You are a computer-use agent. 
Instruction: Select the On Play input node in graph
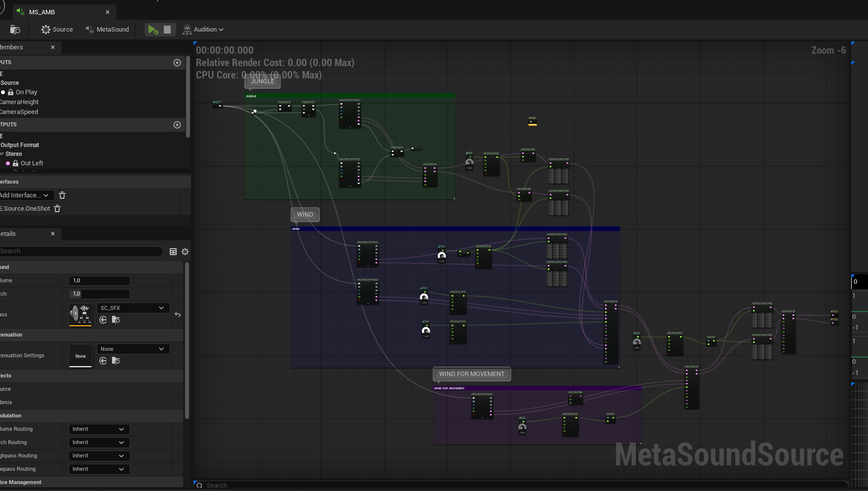pyautogui.click(x=218, y=105)
